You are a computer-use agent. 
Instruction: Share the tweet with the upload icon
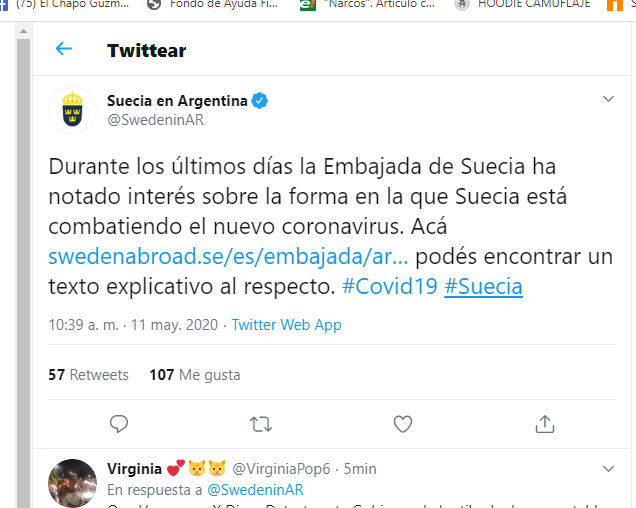[x=545, y=424]
